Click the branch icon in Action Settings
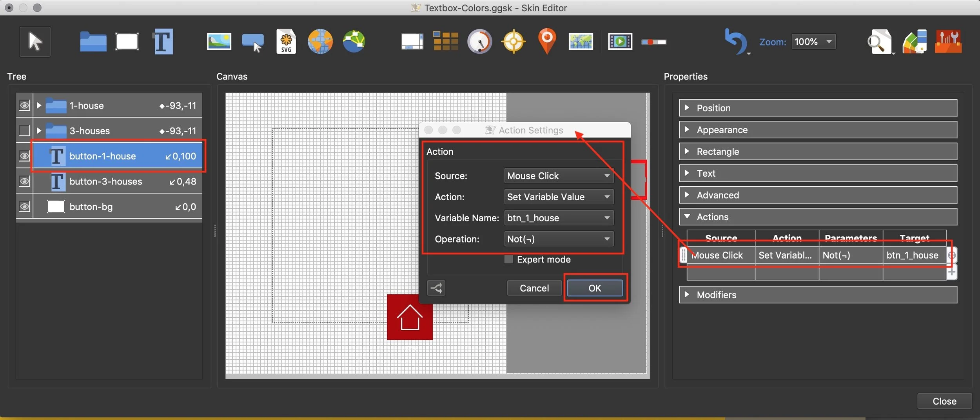This screenshot has height=420, width=980. 436,288
